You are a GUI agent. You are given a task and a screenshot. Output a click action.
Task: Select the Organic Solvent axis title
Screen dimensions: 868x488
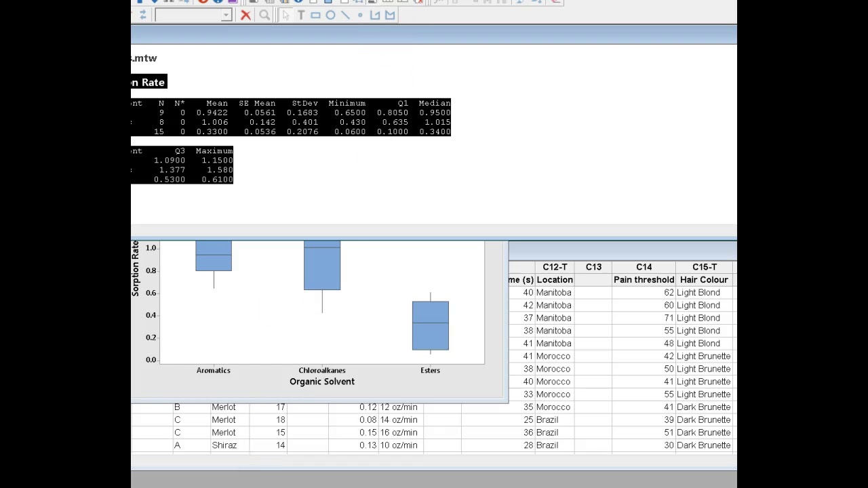[x=322, y=382]
